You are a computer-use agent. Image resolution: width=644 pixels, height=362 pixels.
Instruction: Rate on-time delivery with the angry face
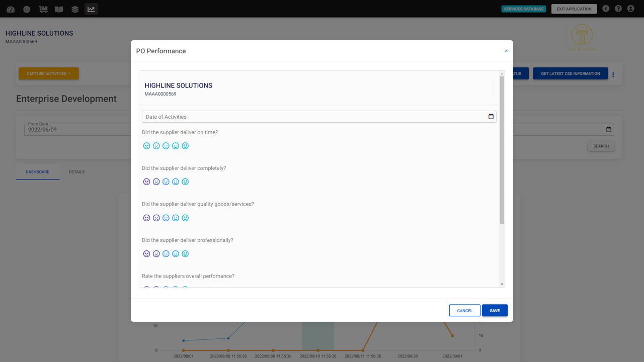tap(147, 146)
